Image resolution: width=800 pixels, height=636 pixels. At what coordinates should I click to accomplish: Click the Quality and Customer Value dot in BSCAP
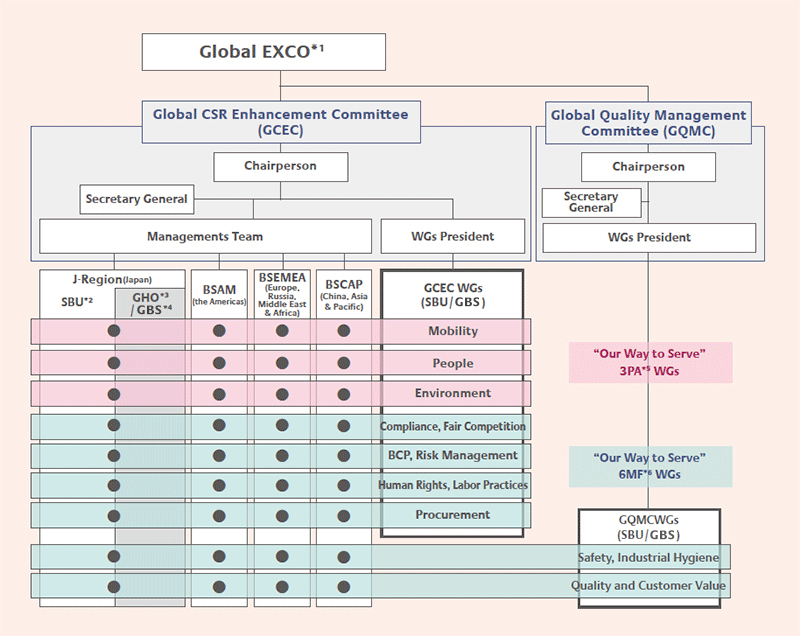click(344, 587)
